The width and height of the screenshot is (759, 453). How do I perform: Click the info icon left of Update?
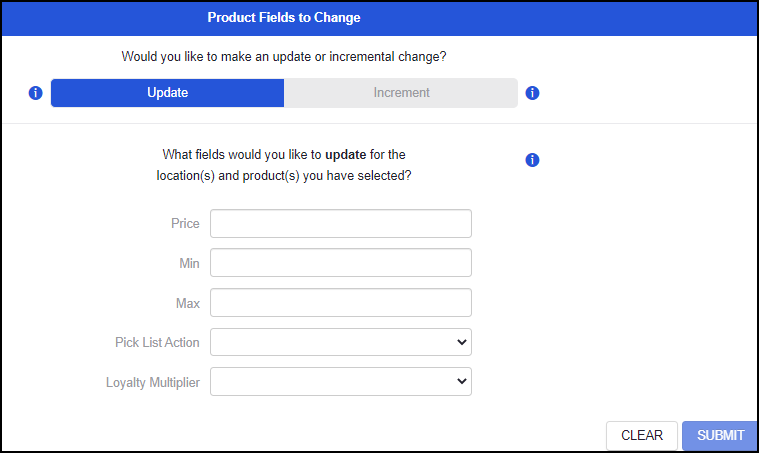(x=35, y=93)
